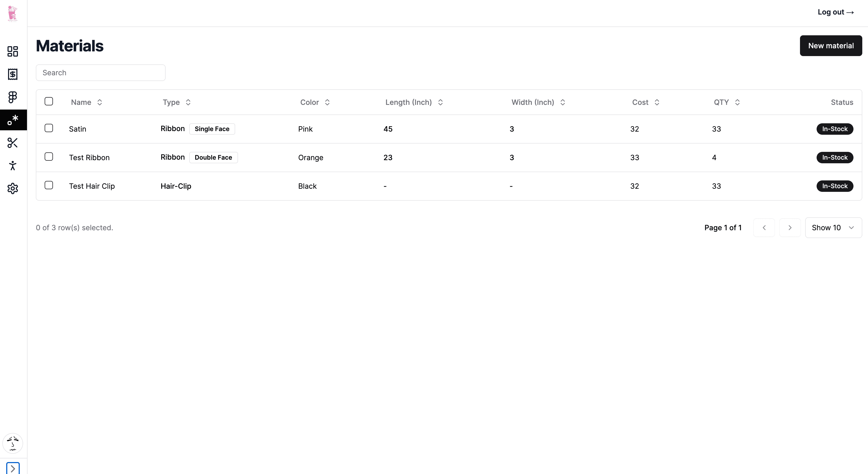This screenshot has width=868, height=474.
Task: Open the active materials icon in sidebar
Action: 13,120
